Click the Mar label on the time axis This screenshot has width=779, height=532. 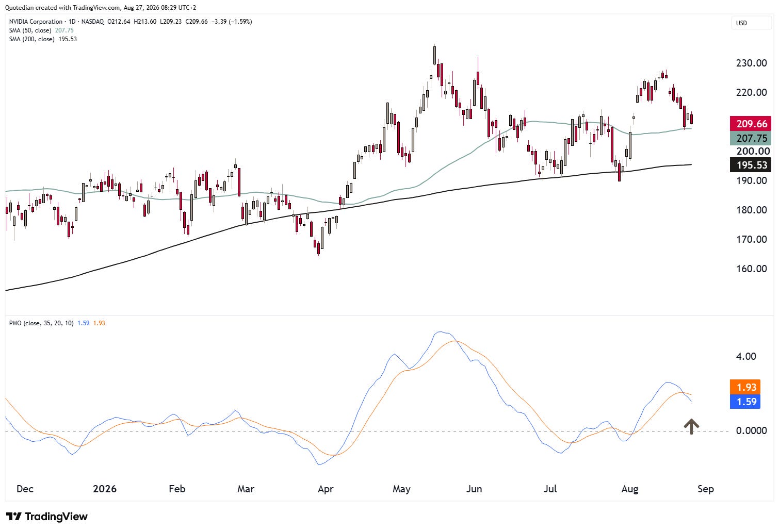click(246, 489)
